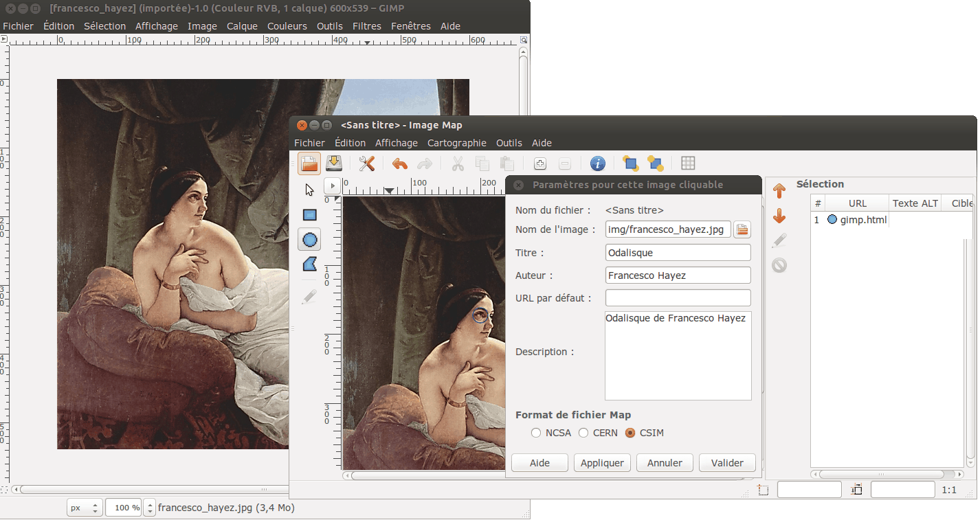Open Calque menu in GIMP
This screenshot has width=980, height=531.
click(x=242, y=26)
